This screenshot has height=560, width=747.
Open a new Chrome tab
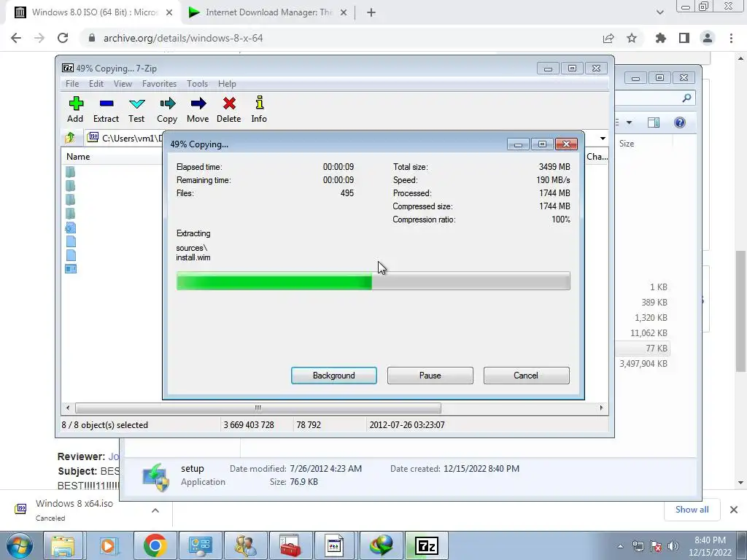(371, 13)
